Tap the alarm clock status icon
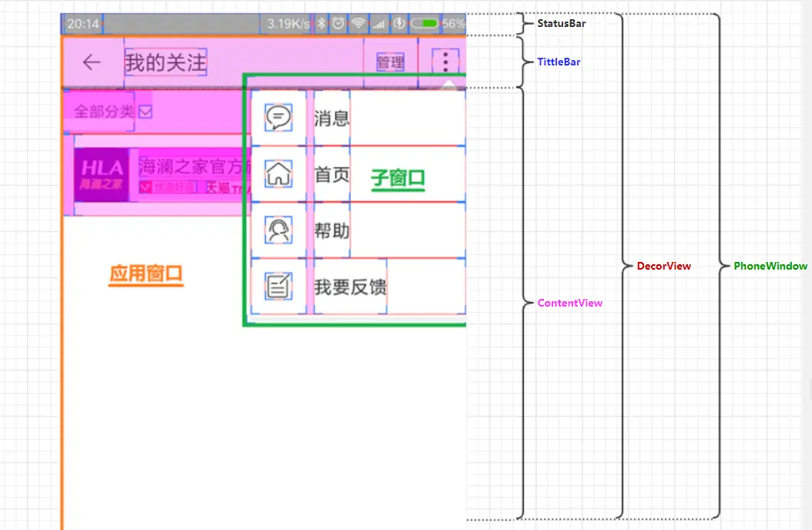The width and height of the screenshot is (812, 530). (338, 23)
